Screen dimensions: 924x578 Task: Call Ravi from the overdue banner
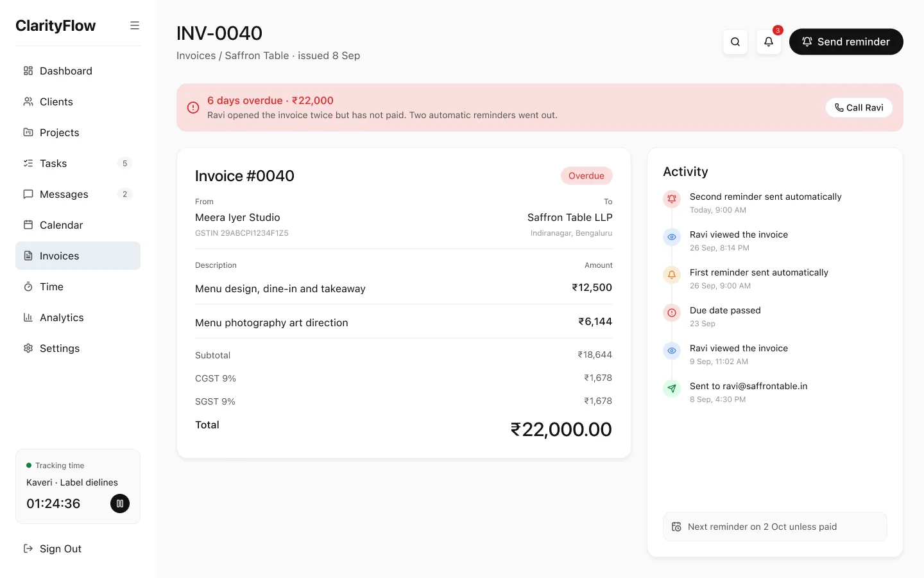pos(859,108)
